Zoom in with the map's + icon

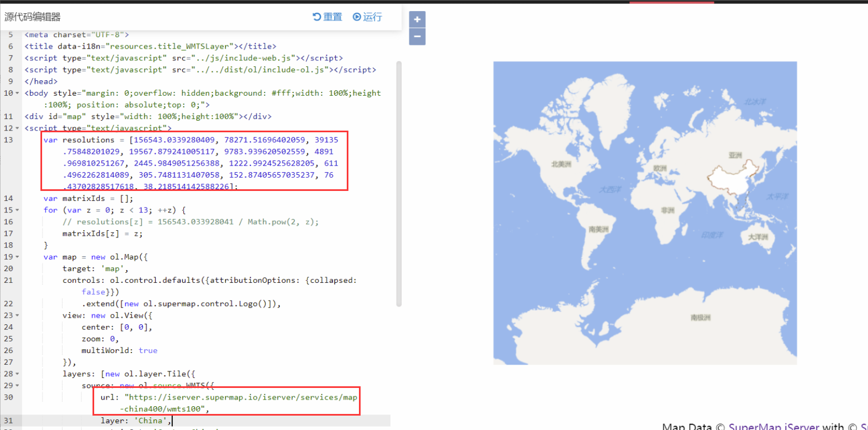pos(417,19)
